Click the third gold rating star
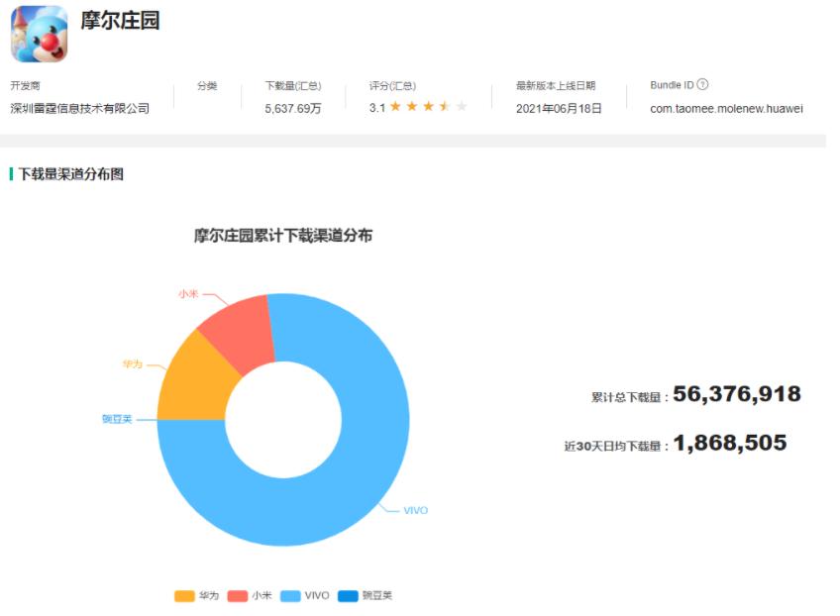 tap(428, 105)
